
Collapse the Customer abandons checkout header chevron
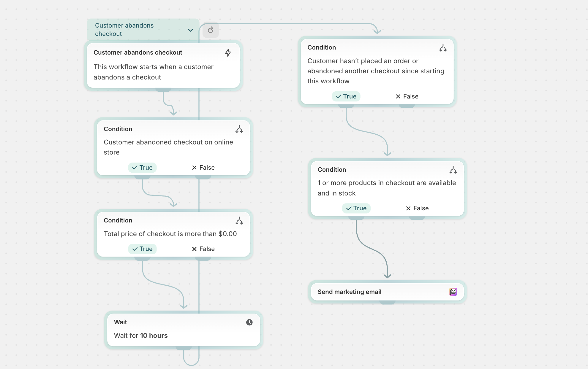tap(190, 30)
